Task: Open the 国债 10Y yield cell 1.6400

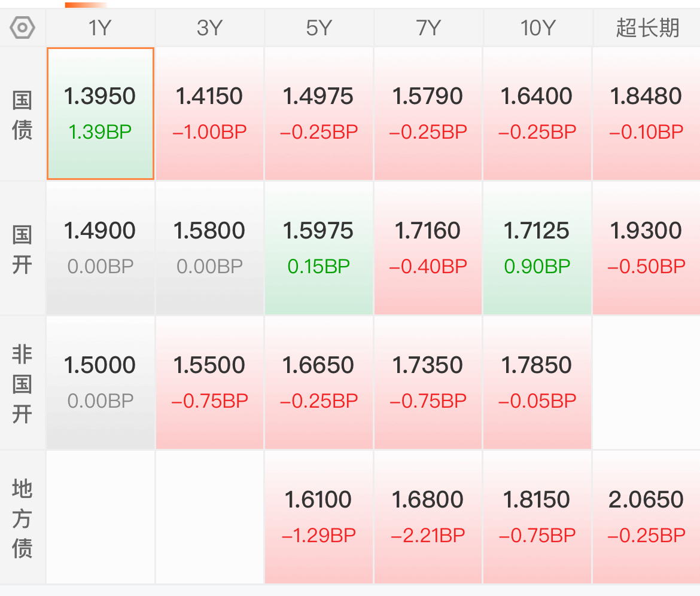Action: pyautogui.click(x=537, y=114)
